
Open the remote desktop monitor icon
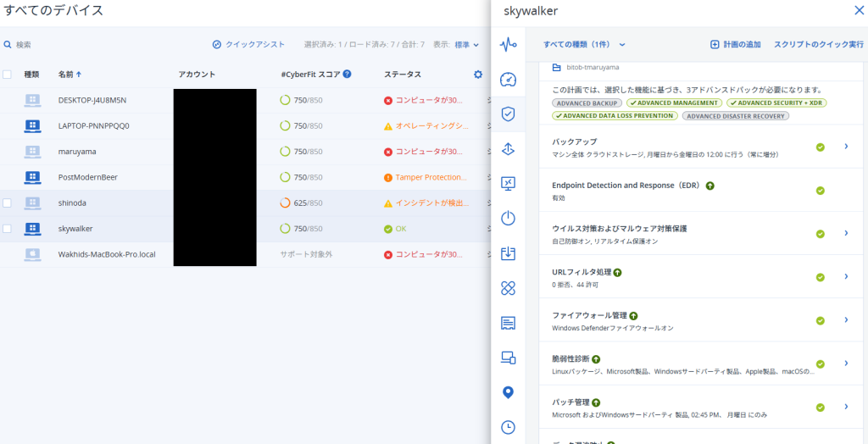(508, 183)
